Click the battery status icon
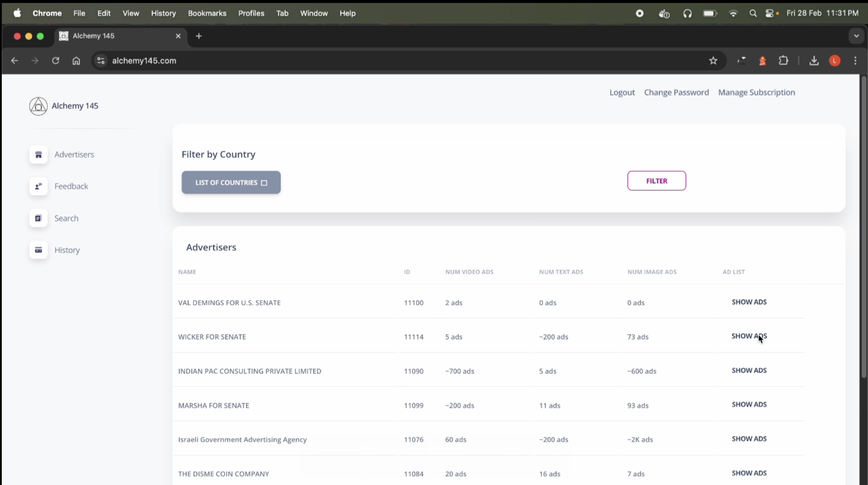Viewport: 868px width, 485px height. (x=710, y=13)
